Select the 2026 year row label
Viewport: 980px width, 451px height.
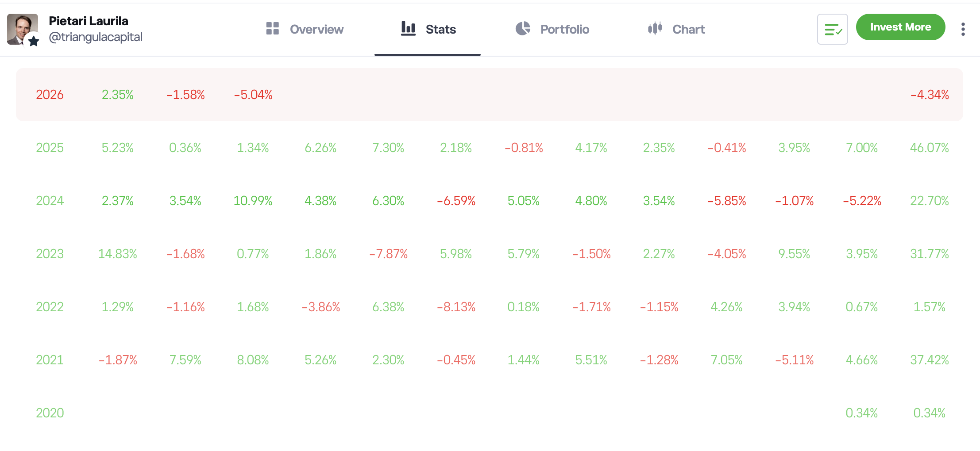(x=50, y=95)
